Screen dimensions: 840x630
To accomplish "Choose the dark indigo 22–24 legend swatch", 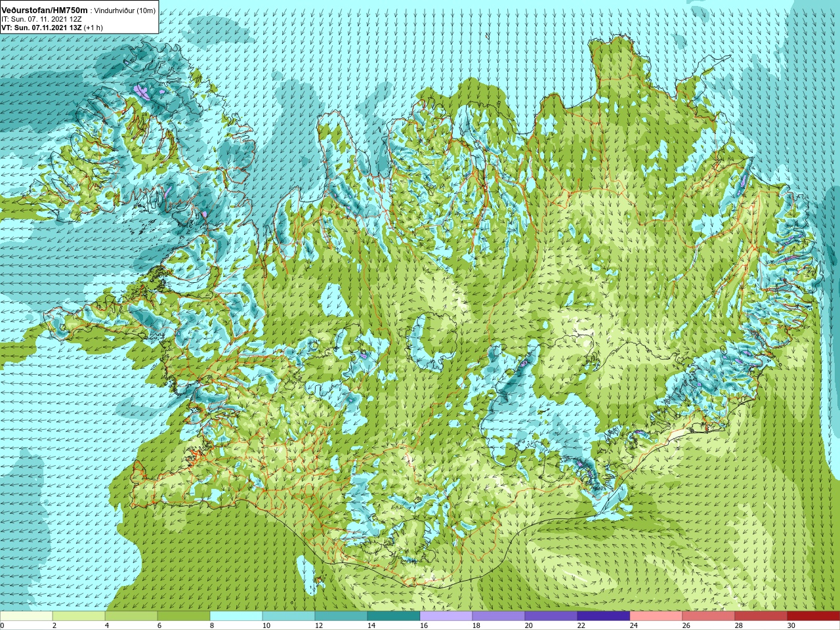I will click(x=604, y=616).
